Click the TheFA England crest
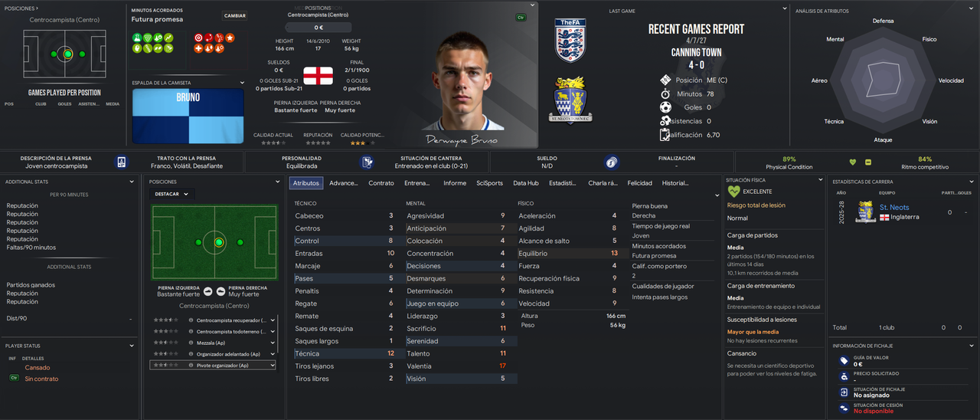980x420 pixels. click(570, 41)
